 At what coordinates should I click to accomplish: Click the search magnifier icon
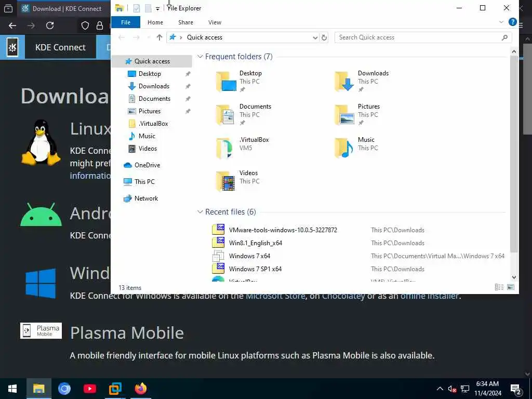[504, 37]
